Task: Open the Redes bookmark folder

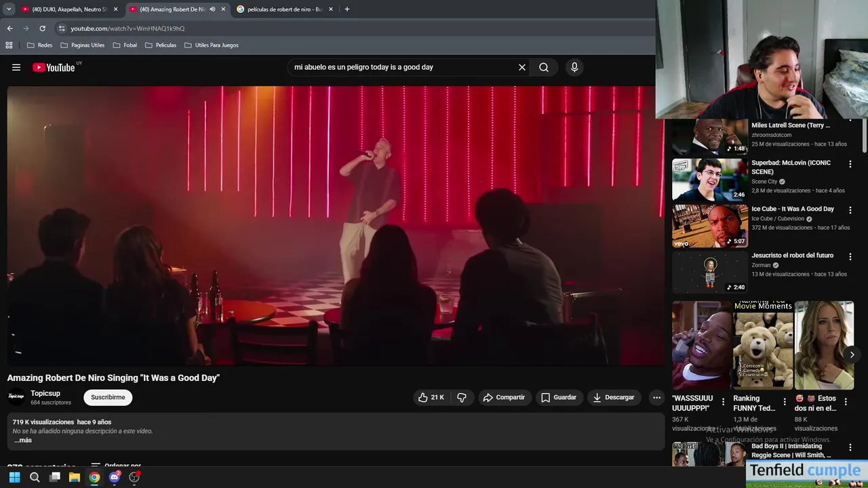Action: click(x=39, y=45)
